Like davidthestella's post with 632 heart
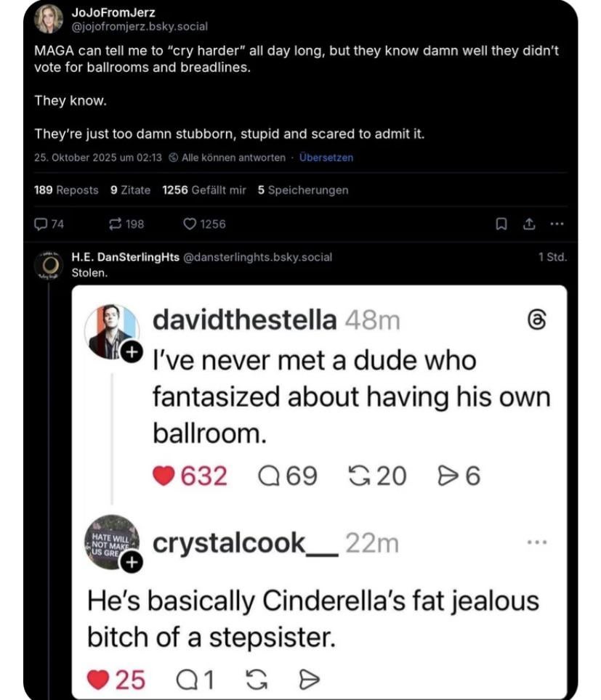The image size is (601, 700). [166, 476]
